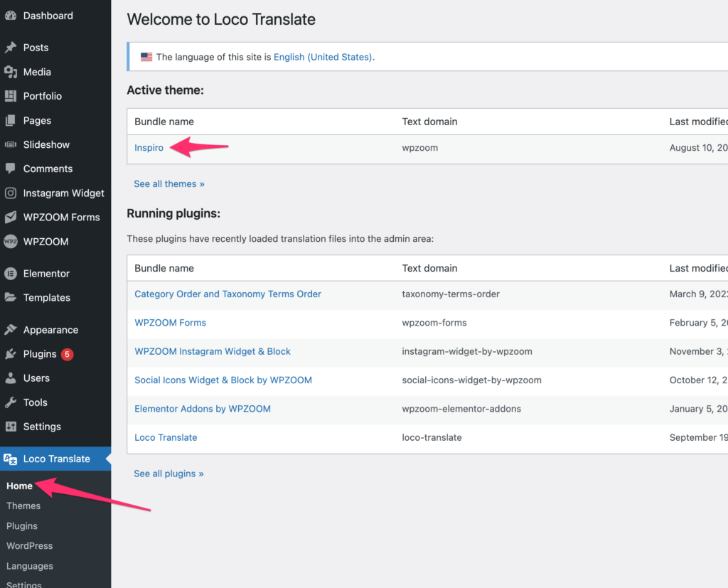Open WordPress submenu item
Image resolution: width=728 pixels, height=588 pixels.
point(30,546)
